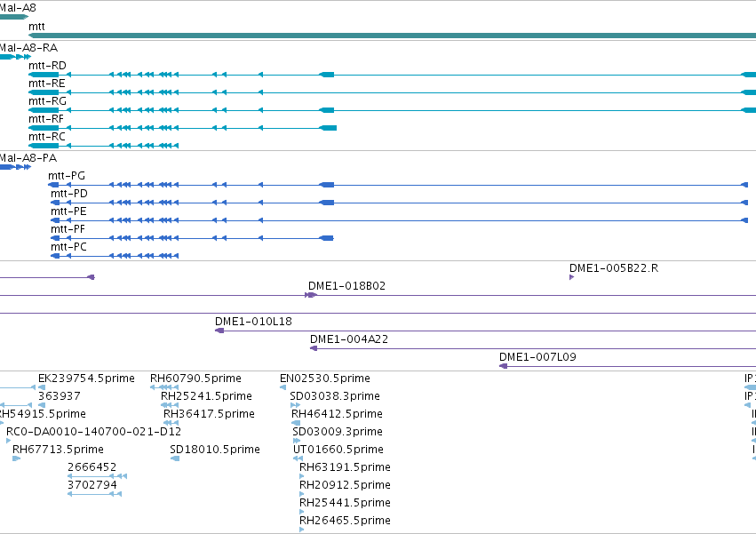
Task: Click EST RH36417.5prime
Action: [209, 414]
